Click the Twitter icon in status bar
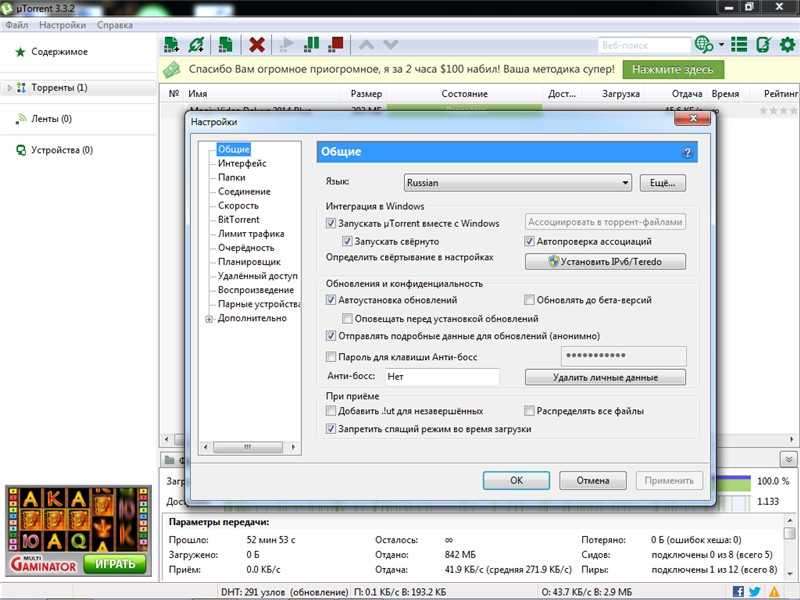The width and height of the screenshot is (800, 600). tap(755, 592)
